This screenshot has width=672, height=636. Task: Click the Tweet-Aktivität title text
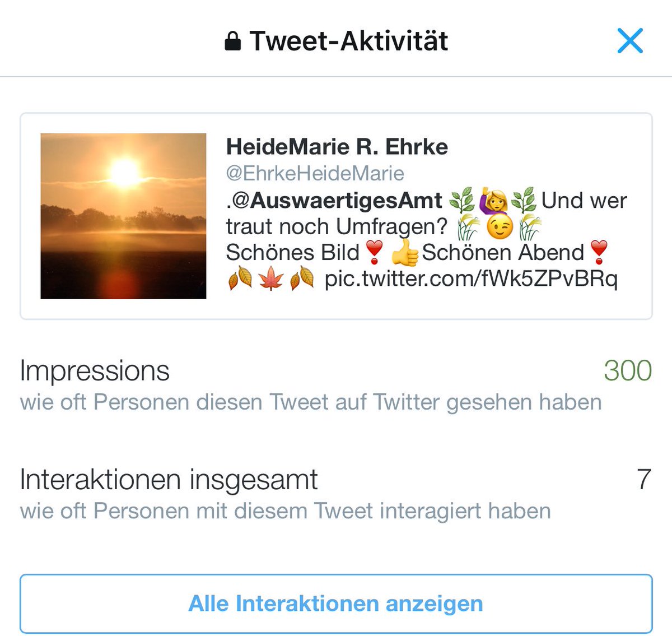click(349, 41)
